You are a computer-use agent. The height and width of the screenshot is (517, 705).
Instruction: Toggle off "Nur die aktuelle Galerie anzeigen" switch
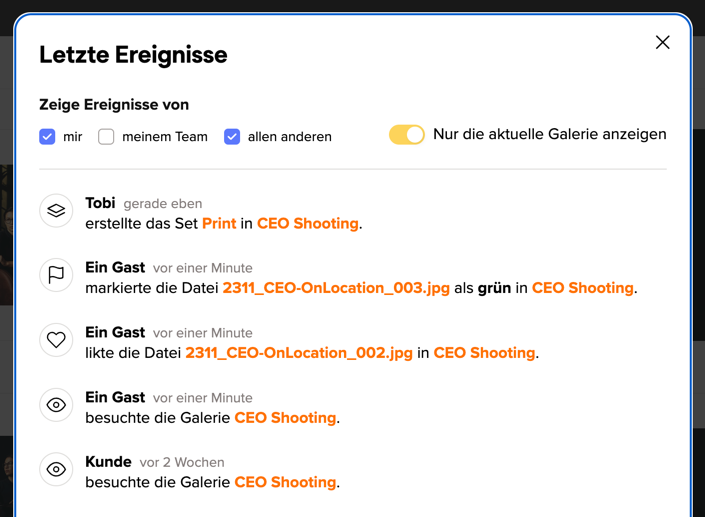pyautogui.click(x=406, y=134)
